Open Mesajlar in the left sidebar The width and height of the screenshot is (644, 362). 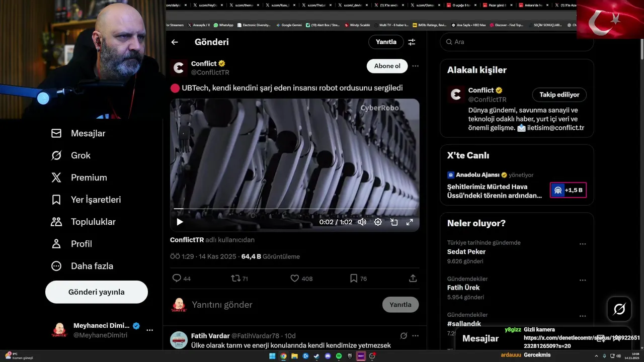[78, 133]
